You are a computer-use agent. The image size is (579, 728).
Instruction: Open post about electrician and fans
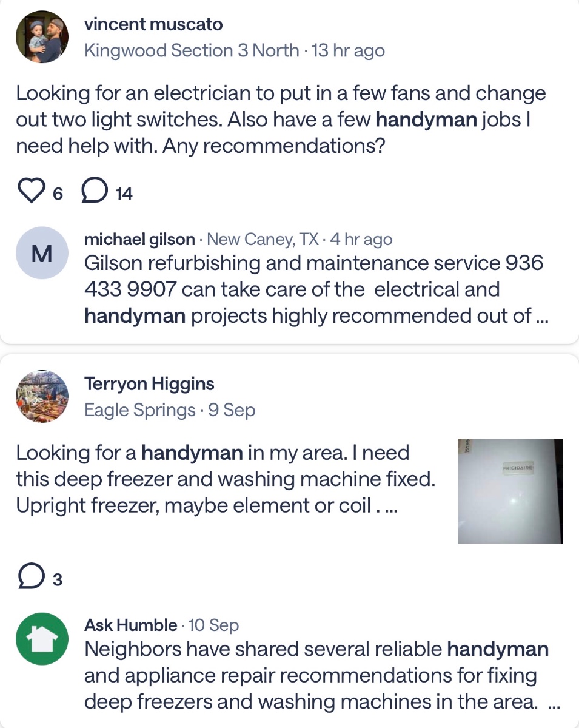pos(281,121)
